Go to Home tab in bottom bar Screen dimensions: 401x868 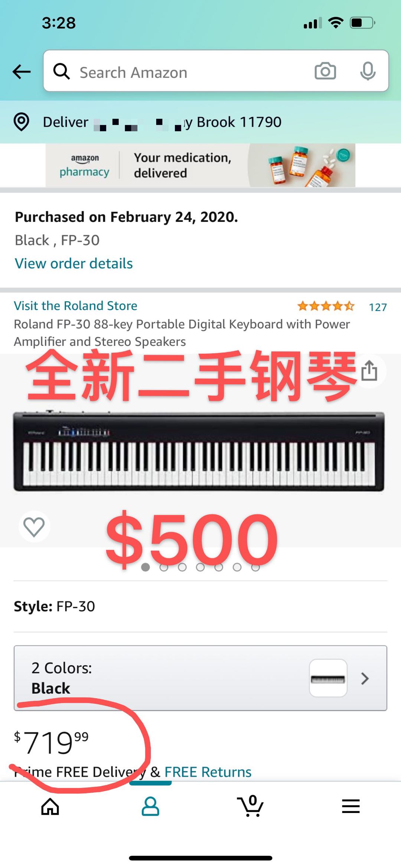click(50, 806)
